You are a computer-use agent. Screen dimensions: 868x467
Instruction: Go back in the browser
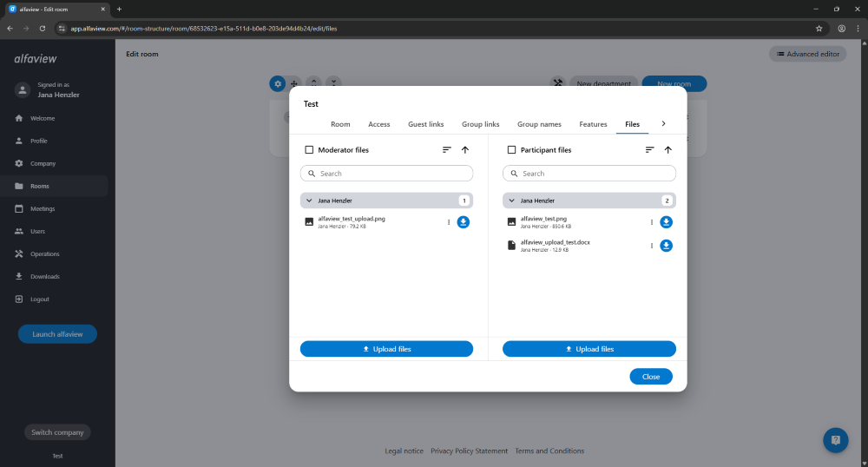tap(10, 29)
